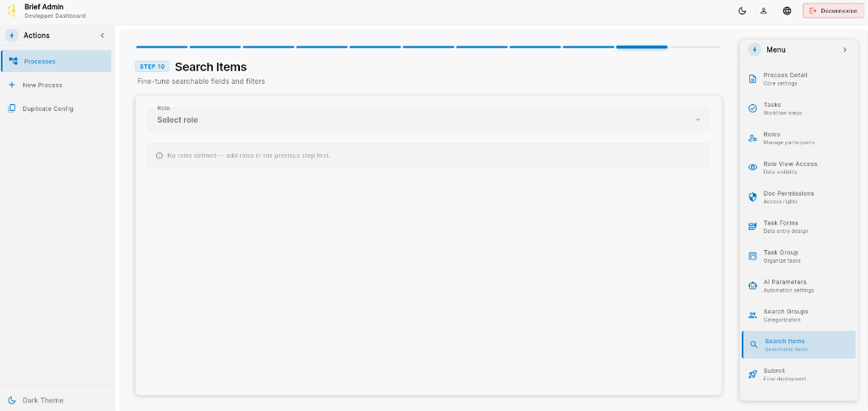Click the Tasks checkmark circle icon

pyautogui.click(x=753, y=108)
